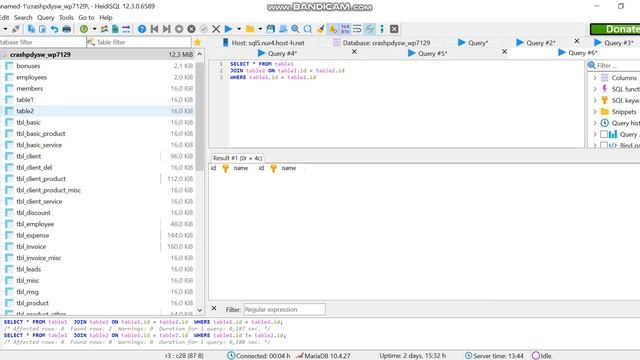Click the green Donate button

616,29
